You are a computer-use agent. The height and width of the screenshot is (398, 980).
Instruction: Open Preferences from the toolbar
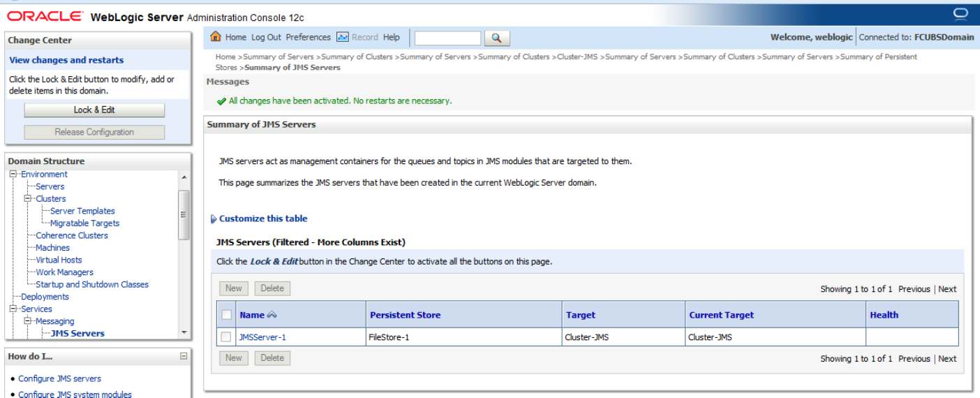pos(309,37)
